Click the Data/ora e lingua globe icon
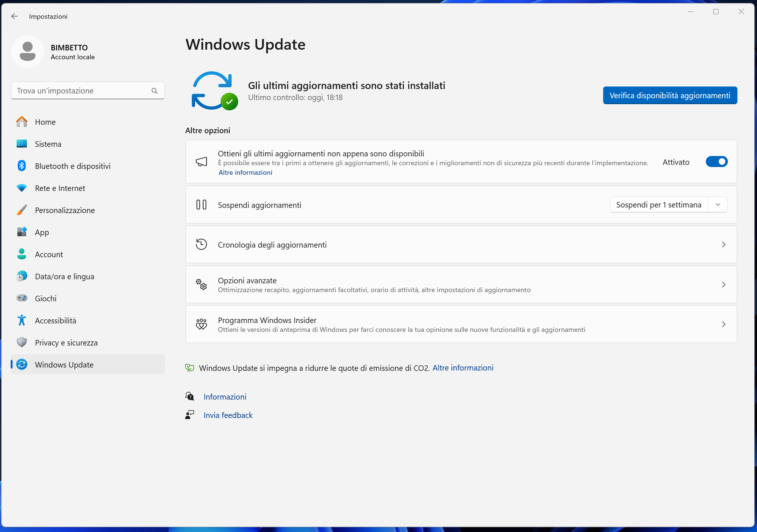This screenshot has height=532, width=757. (x=22, y=276)
